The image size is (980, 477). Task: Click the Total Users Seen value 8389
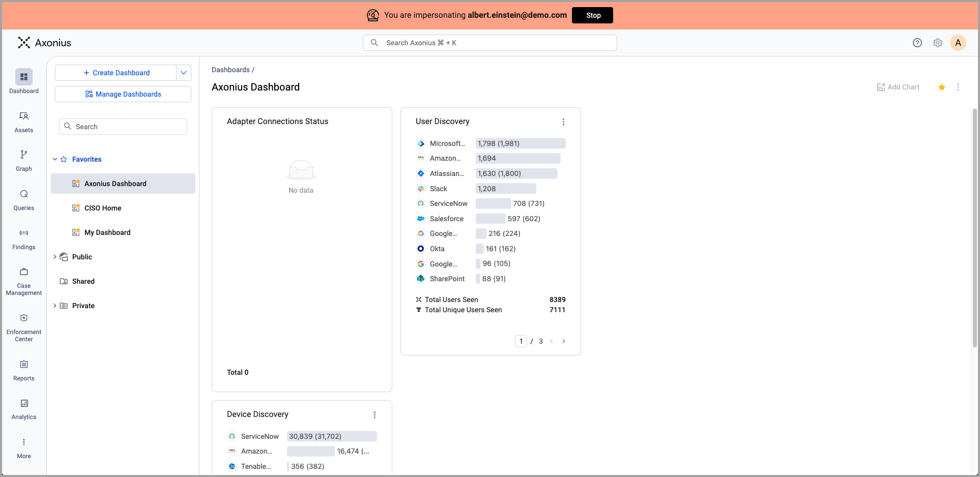pyautogui.click(x=558, y=300)
